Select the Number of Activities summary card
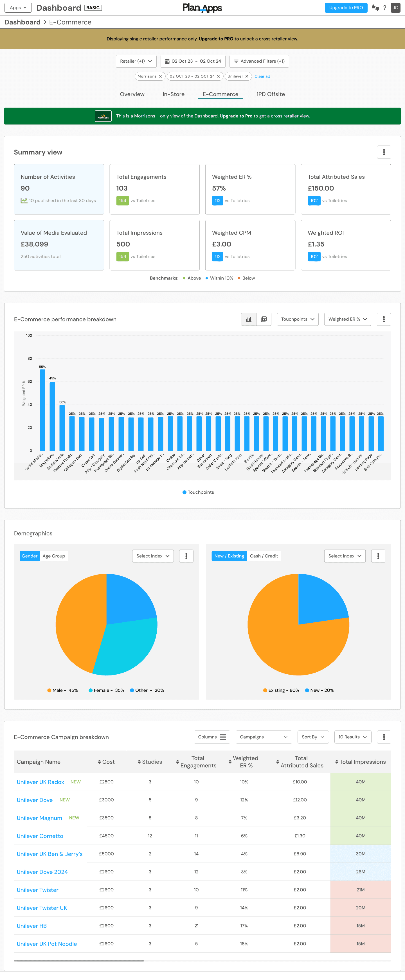 click(x=59, y=189)
